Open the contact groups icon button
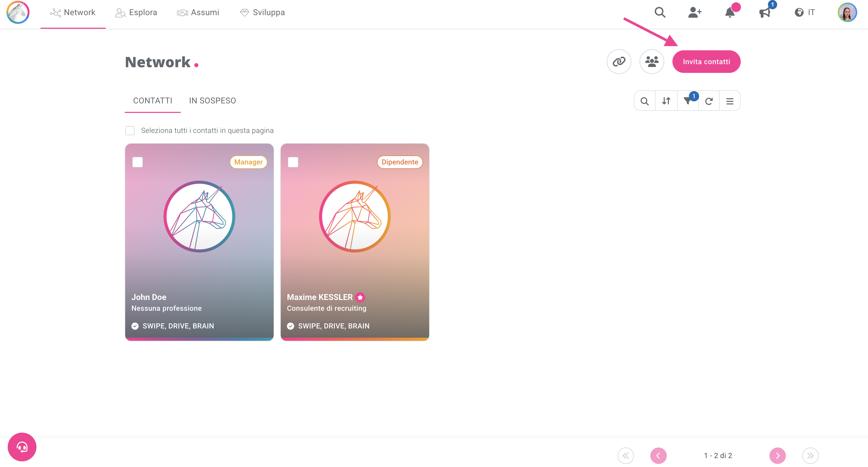The width and height of the screenshot is (868, 467). 652,62
